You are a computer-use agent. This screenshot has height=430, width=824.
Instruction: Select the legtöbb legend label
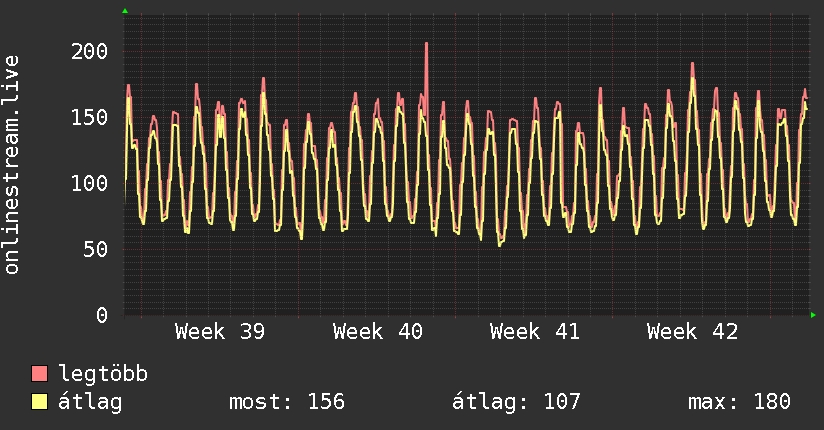(103, 374)
